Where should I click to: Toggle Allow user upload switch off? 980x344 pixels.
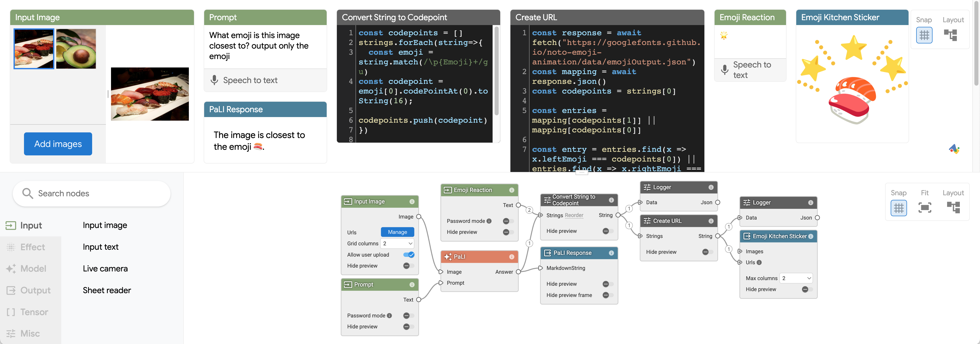tap(409, 255)
